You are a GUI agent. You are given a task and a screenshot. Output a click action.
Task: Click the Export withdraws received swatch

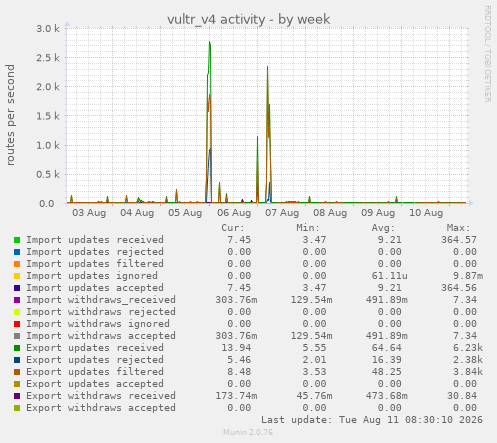point(17,396)
